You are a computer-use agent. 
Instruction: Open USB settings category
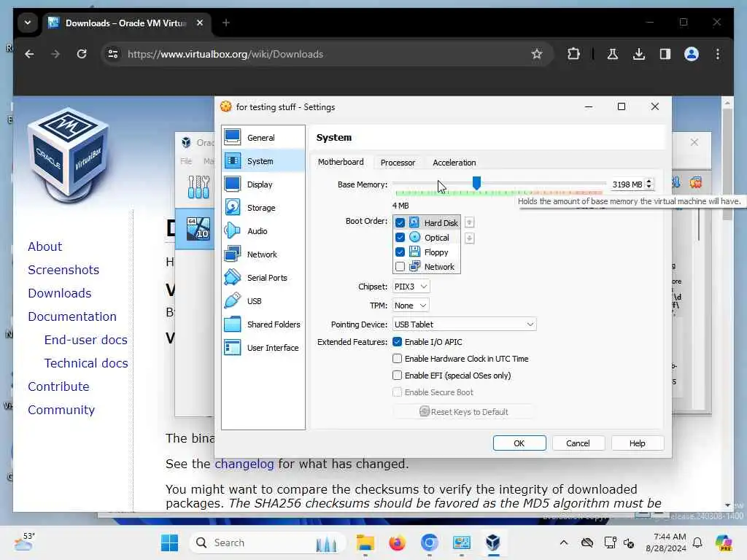coord(263,301)
